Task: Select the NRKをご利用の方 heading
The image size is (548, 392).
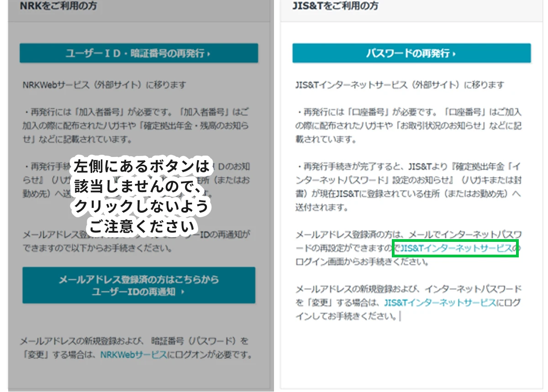Action: tap(58, 6)
